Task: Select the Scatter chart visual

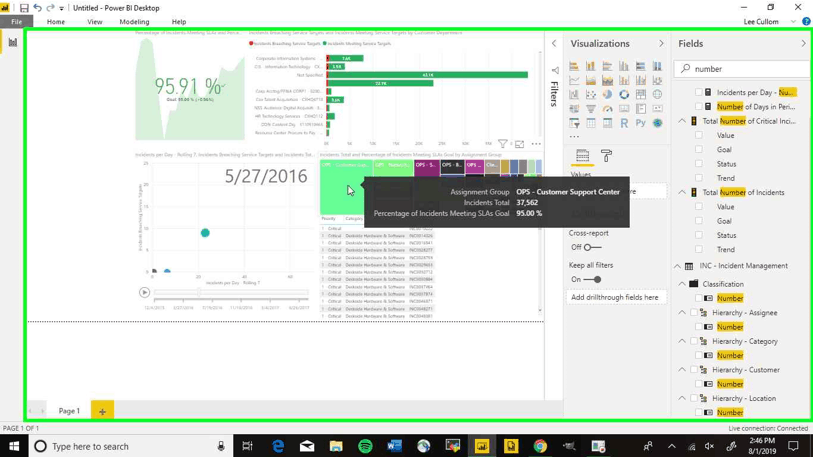Action: (590, 95)
